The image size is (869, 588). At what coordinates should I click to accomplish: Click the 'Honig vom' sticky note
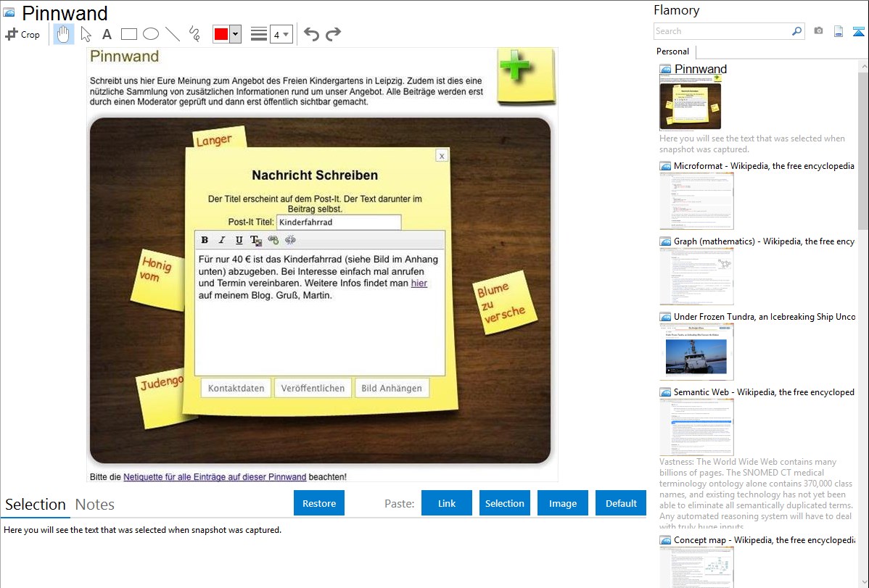pyautogui.click(x=158, y=279)
